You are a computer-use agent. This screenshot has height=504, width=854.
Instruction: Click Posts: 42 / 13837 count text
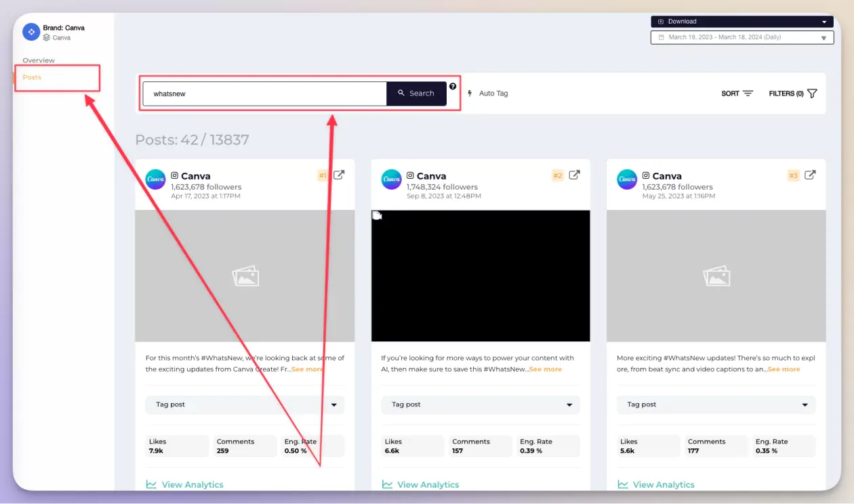192,140
